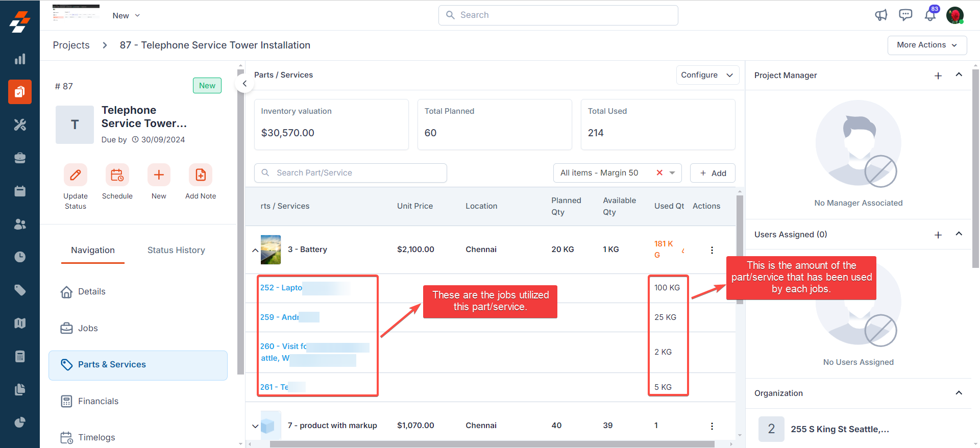Open Financials in the navigation list

(98, 401)
